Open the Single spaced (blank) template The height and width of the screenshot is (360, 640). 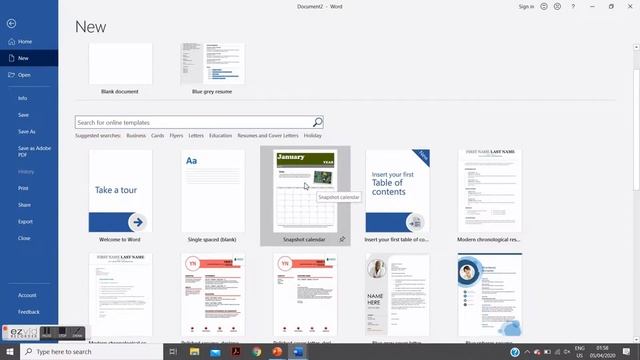213,196
